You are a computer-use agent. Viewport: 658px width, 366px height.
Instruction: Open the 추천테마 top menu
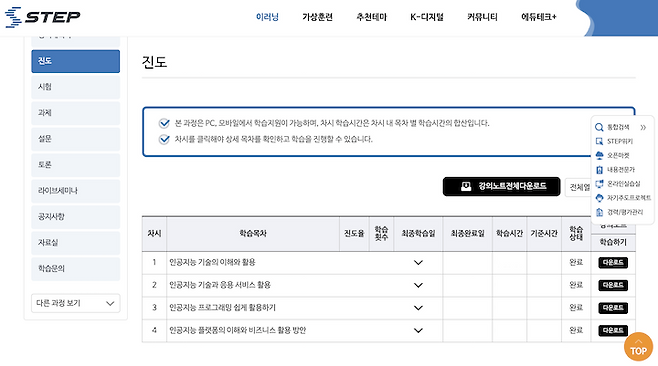[x=371, y=17]
